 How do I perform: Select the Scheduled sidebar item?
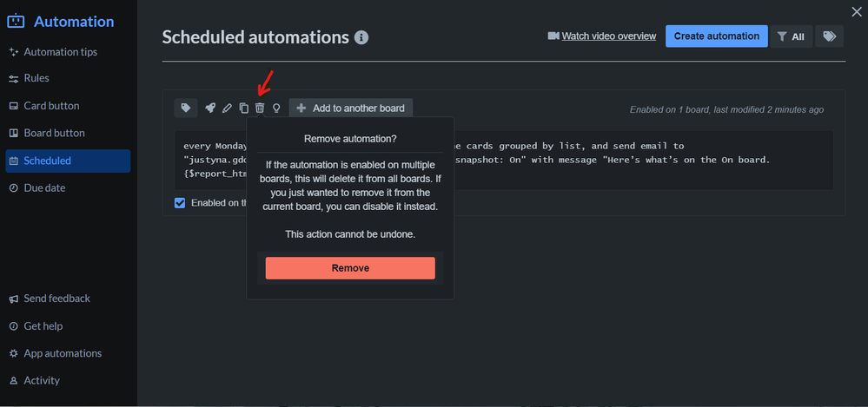tap(68, 161)
